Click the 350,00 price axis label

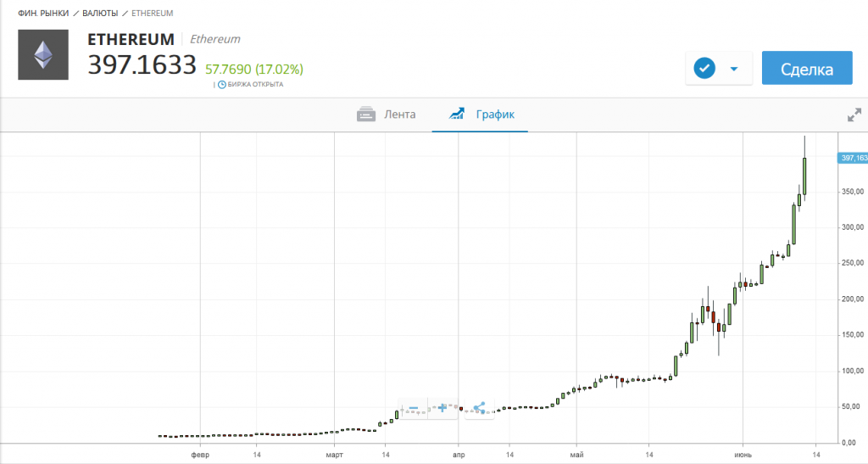pos(853,192)
